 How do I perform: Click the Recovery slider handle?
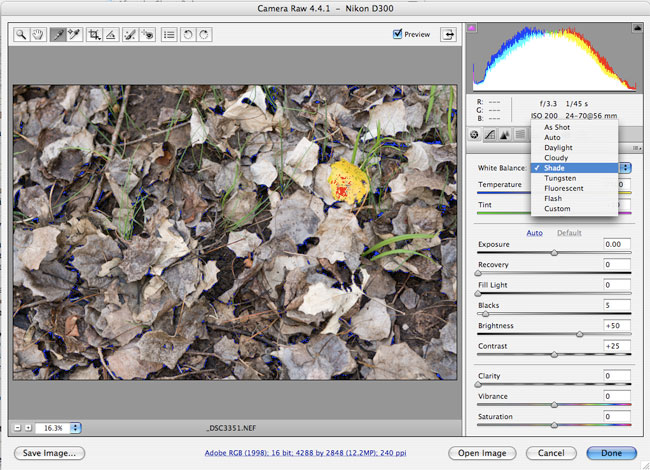pyautogui.click(x=478, y=273)
